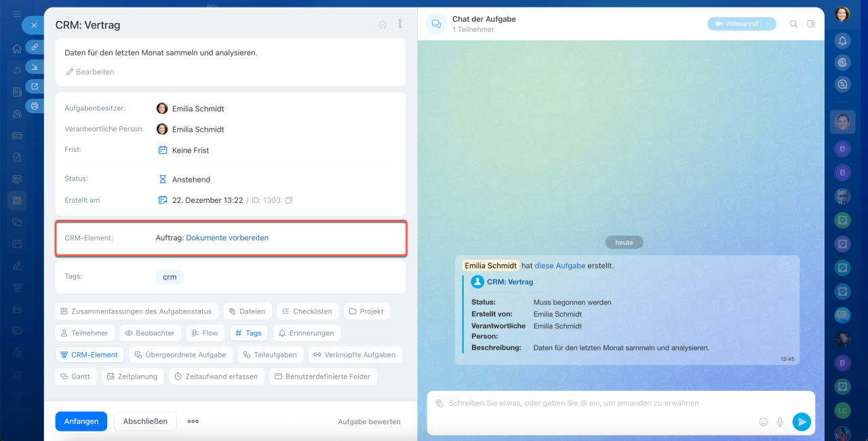Open more actions dots next to Abschließen
868x441 pixels.
[193, 421]
